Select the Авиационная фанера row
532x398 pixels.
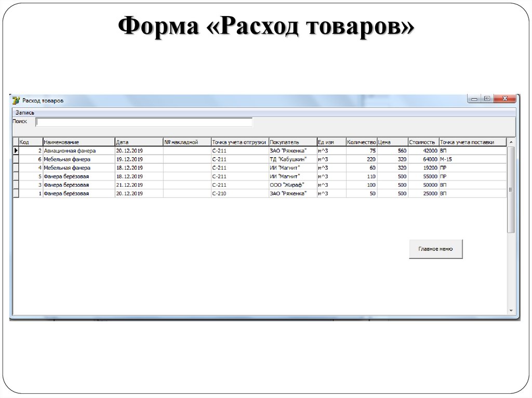pos(78,150)
